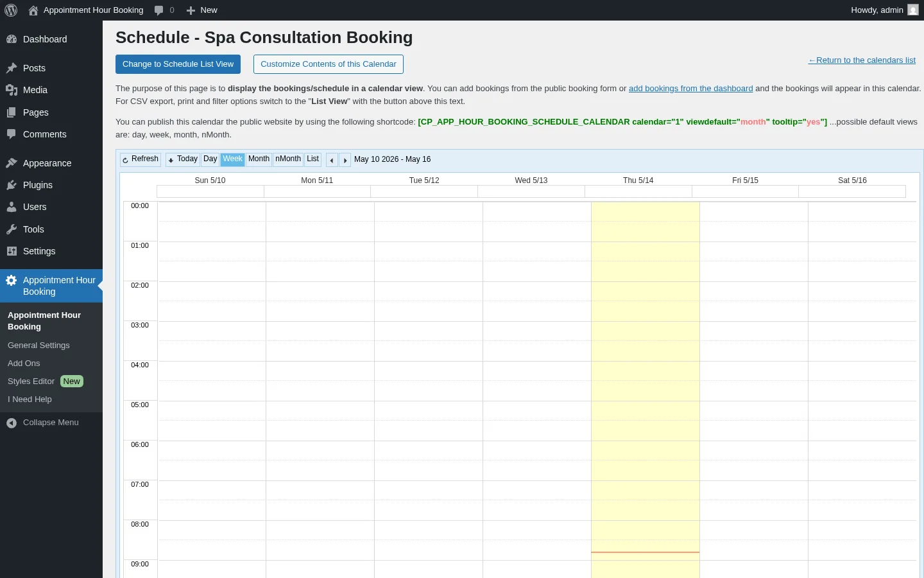Click Customize Contents of this Calendar

click(x=328, y=64)
